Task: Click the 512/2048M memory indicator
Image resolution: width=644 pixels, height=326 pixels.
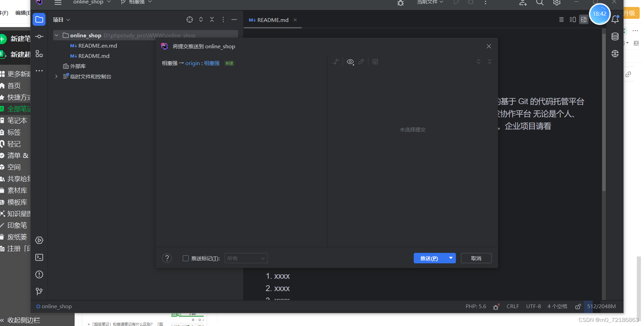Action: pyautogui.click(x=601, y=306)
